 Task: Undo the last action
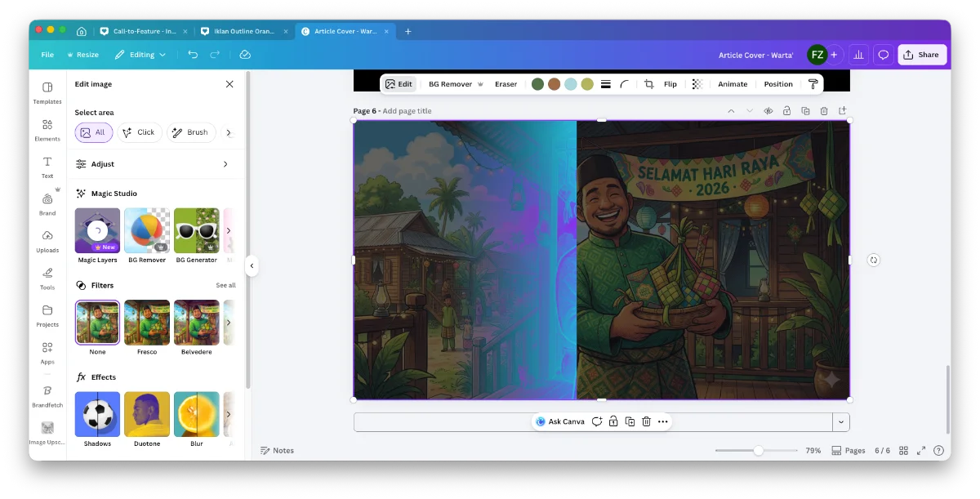[193, 55]
